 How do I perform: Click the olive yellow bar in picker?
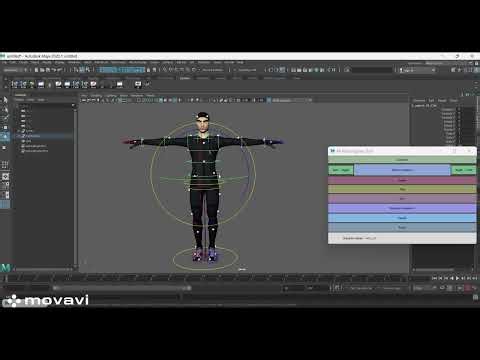[x=402, y=189]
